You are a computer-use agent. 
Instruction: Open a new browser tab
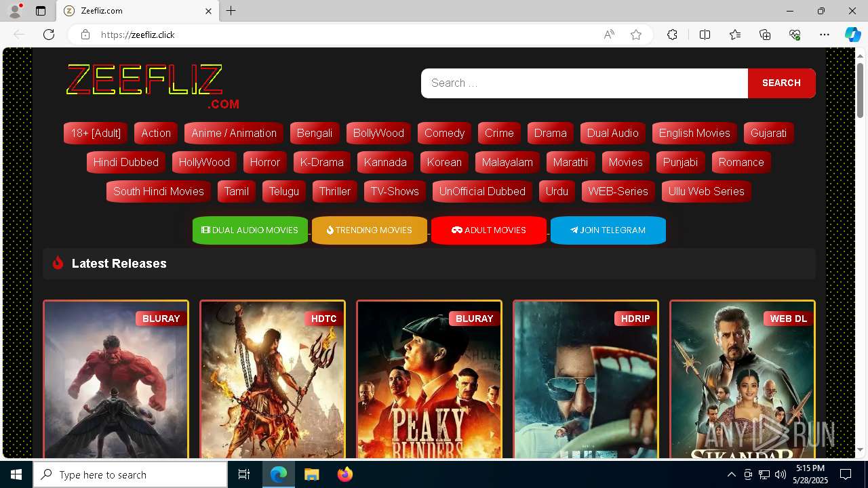click(x=231, y=11)
